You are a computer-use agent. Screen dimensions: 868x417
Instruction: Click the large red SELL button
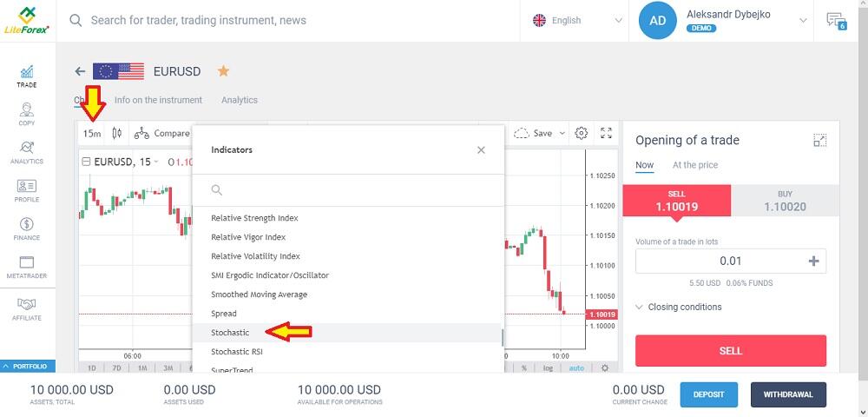[x=730, y=351]
